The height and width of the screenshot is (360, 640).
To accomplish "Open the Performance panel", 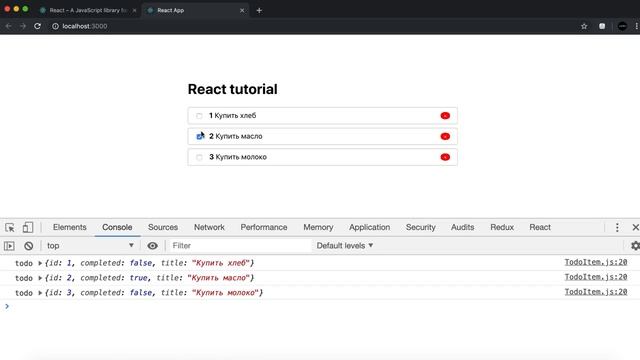I will pos(264,227).
